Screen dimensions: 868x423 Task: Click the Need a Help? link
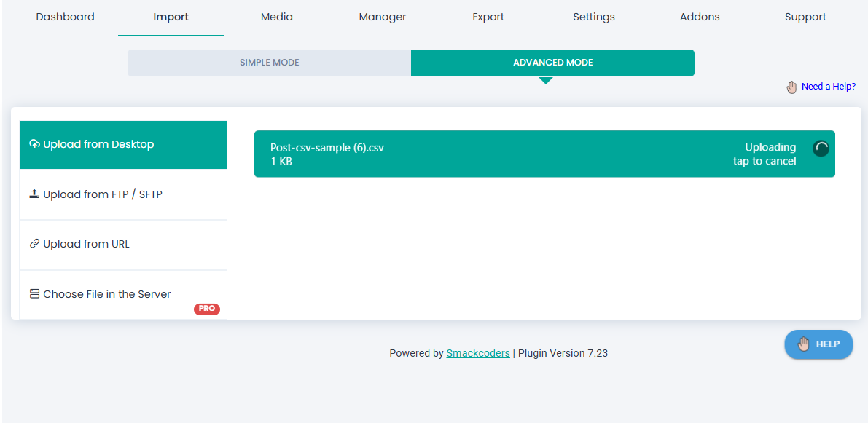829,87
